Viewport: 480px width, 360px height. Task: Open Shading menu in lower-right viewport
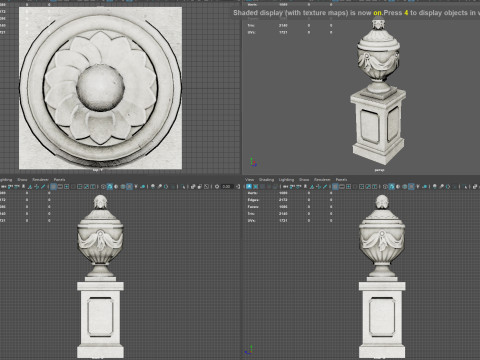pos(266,179)
